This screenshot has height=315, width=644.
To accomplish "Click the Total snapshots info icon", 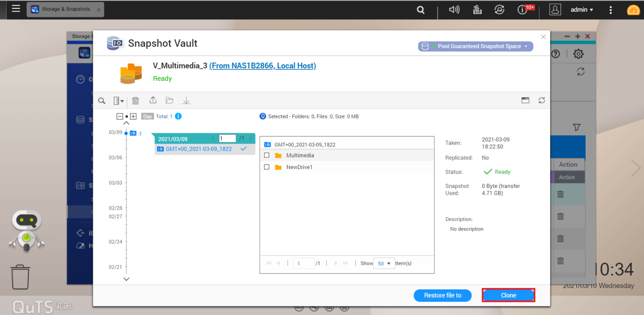I will pos(178,116).
